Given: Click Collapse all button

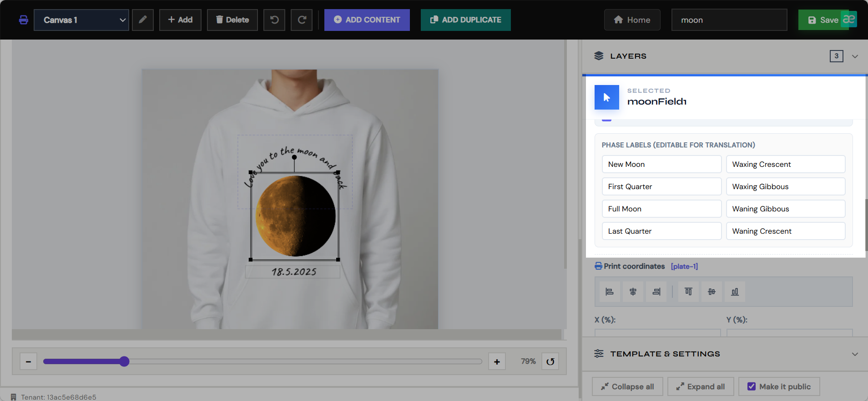Looking at the screenshot, I should [627, 386].
